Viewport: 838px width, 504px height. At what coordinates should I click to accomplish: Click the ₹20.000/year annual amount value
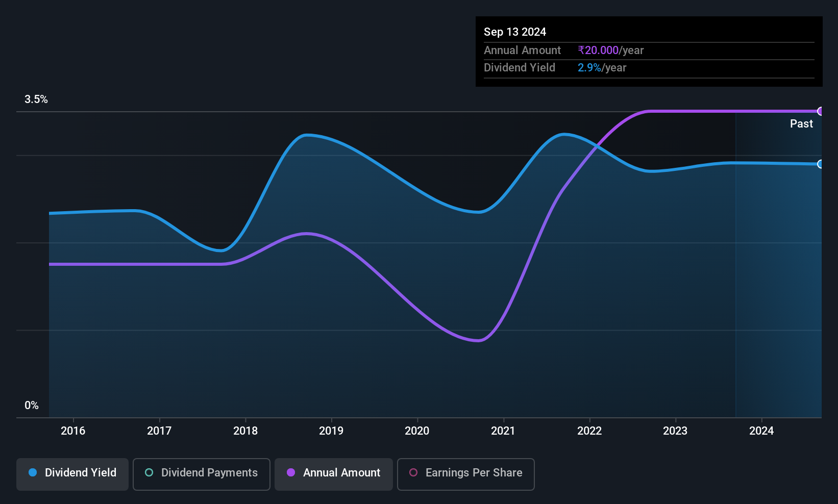pos(610,51)
